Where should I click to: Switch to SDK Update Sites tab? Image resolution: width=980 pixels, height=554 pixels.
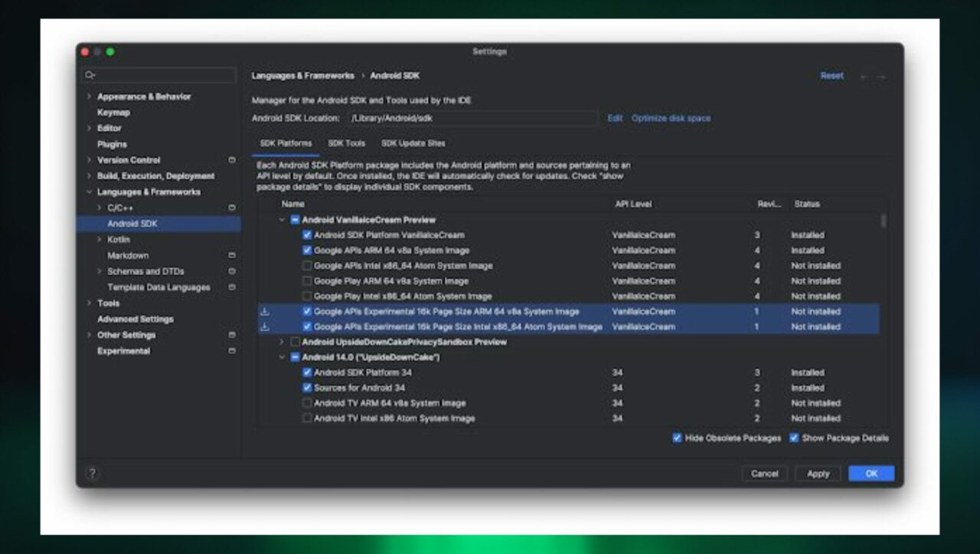(413, 143)
